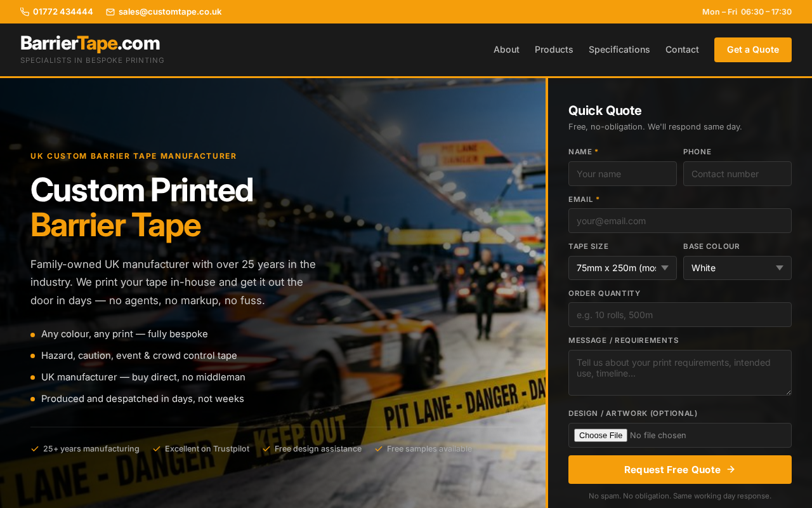
Task: Click 'UK manufacturer — buy direct, no middleman'
Action: click(x=143, y=377)
